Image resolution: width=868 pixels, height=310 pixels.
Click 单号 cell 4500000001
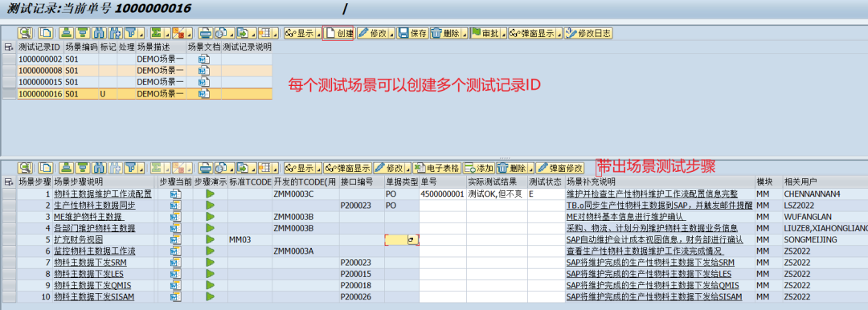(442, 194)
